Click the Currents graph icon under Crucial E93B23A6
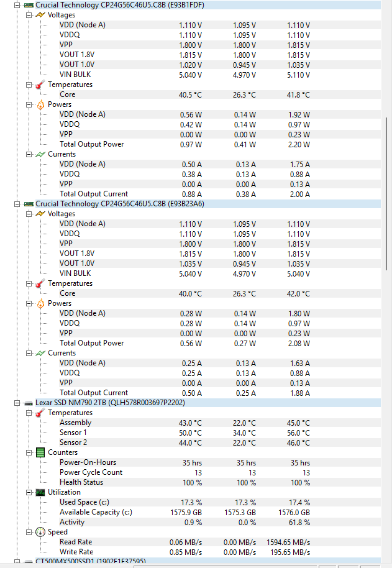 click(x=40, y=353)
